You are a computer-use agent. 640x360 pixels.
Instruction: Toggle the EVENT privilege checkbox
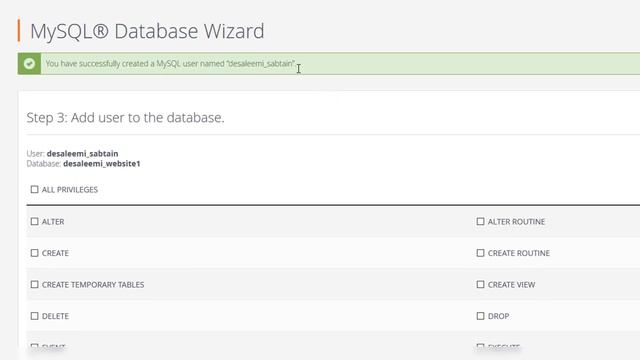pos(34,347)
